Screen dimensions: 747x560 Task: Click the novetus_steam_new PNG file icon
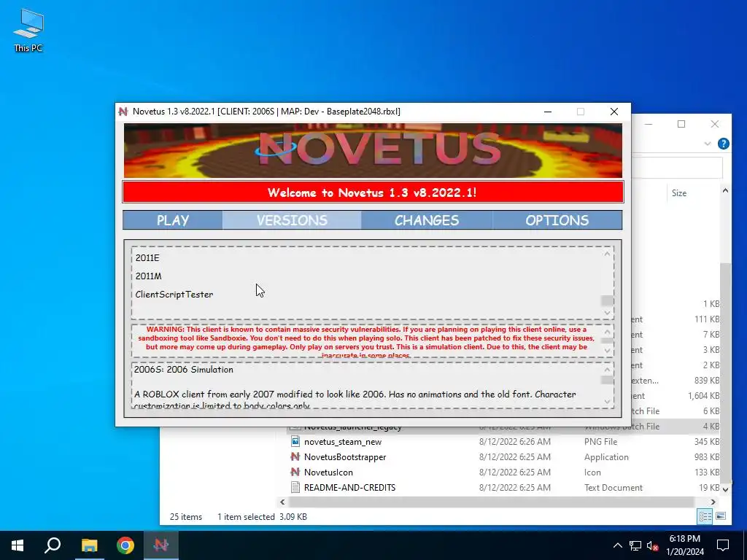pyautogui.click(x=295, y=441)
